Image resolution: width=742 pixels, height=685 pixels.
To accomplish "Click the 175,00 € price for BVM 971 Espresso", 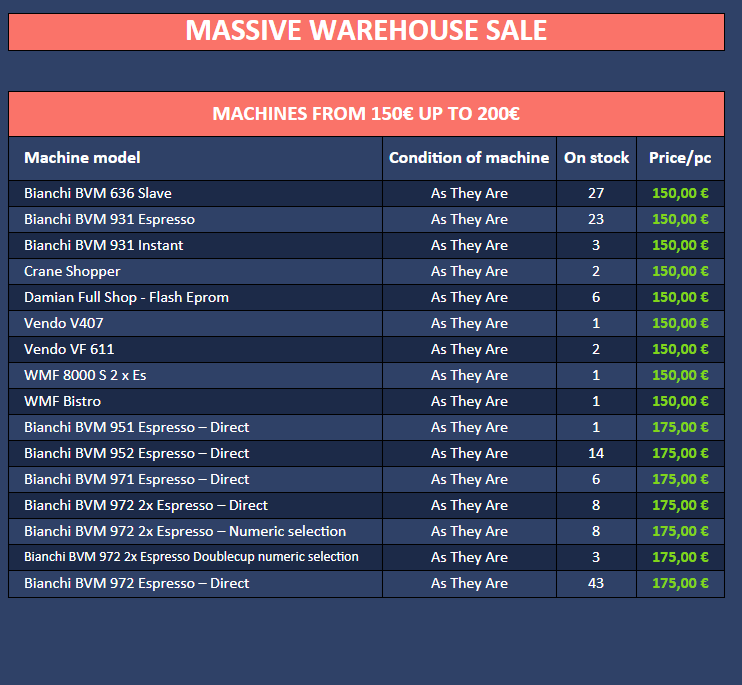I will pyautogui.click(x=680, y=479).
